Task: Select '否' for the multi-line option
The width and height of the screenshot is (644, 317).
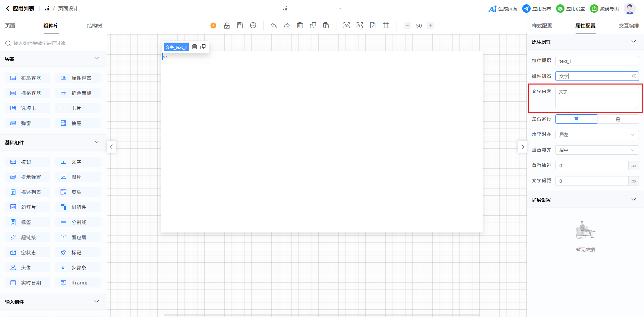Action: (576, 119)
